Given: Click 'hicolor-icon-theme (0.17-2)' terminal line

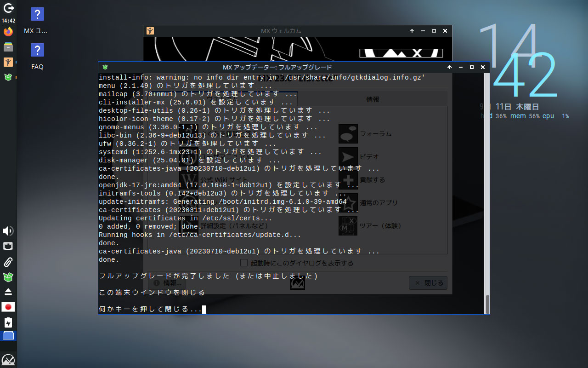Looking at the screenshot, I should coord(215,119).
